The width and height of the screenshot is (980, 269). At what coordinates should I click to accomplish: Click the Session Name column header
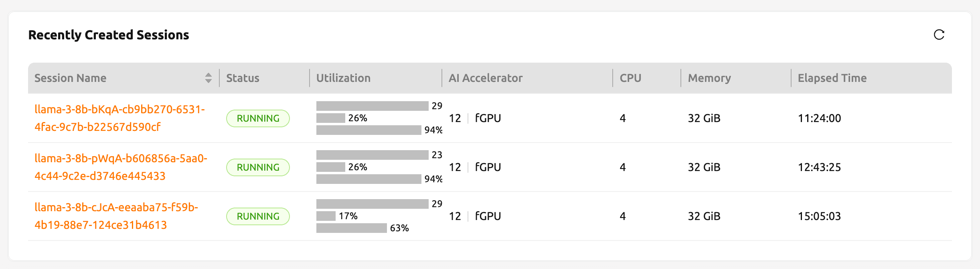[71, 78]
